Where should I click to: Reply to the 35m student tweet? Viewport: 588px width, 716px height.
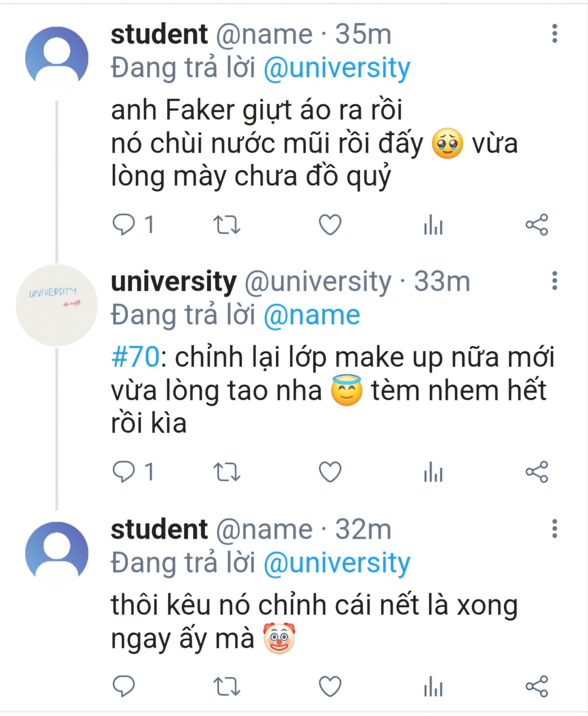[x=124, y=224]
